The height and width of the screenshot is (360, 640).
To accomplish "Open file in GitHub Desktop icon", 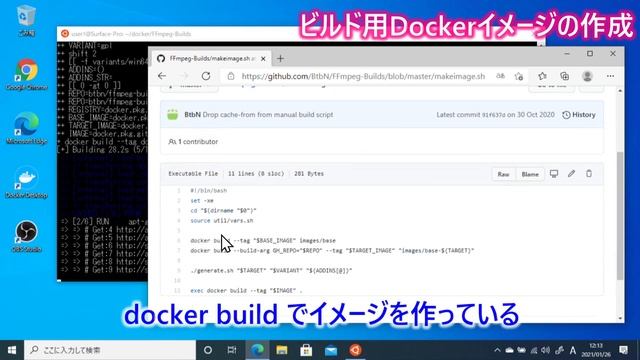I will click(x=554, y=174).
